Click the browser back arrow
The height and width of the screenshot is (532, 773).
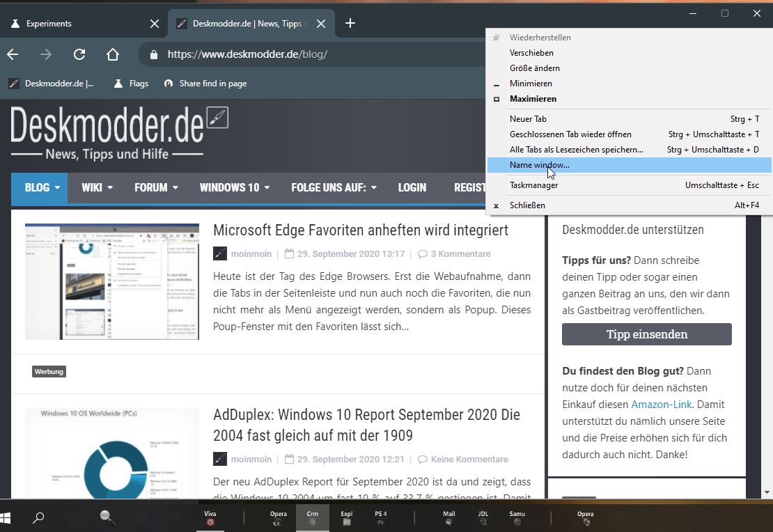(x=13, y=54)
